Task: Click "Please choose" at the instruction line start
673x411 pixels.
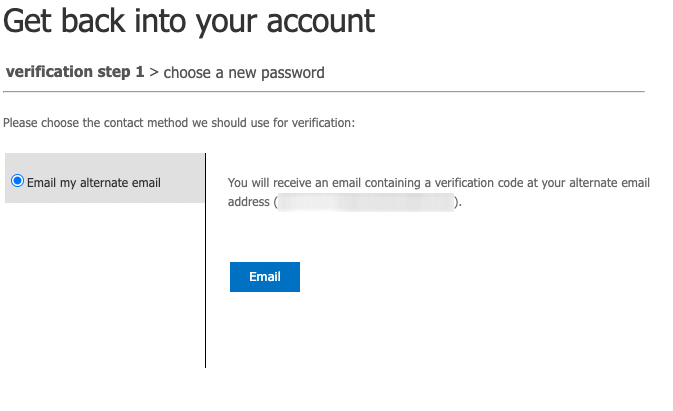Action: (38, 123)
